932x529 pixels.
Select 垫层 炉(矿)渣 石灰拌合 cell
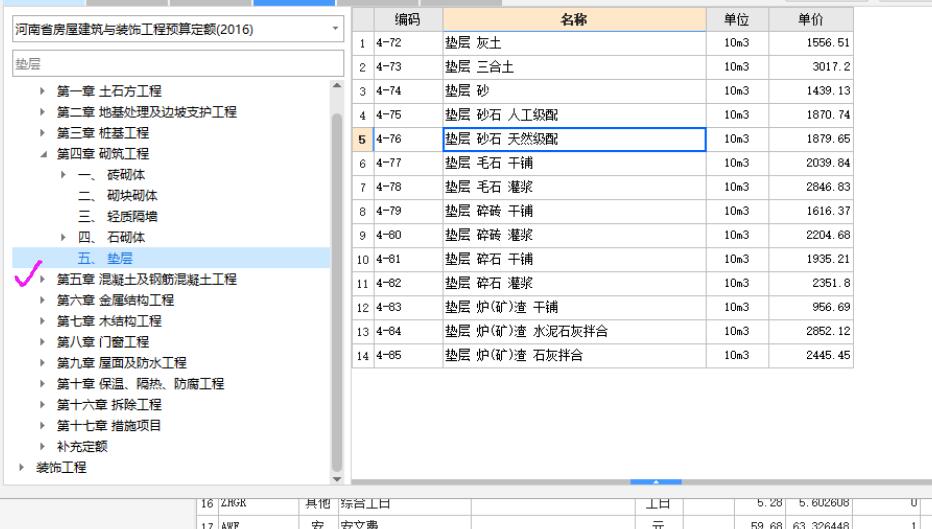tap(574, 355)
